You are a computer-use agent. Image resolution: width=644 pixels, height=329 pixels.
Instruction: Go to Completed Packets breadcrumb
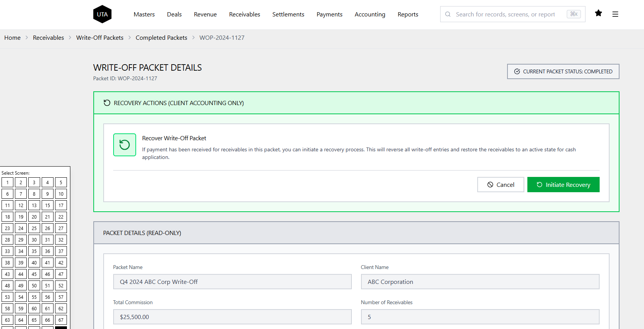[161, 37]
